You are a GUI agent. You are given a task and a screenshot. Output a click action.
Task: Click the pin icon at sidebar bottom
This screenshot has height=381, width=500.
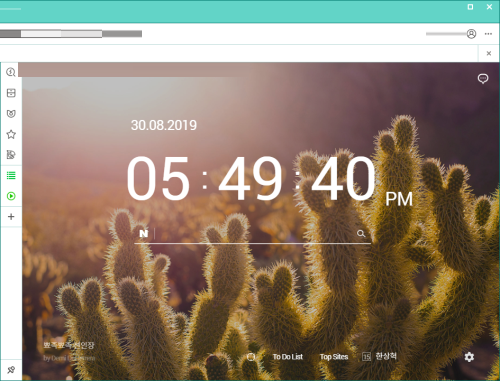tap(11, 370)
